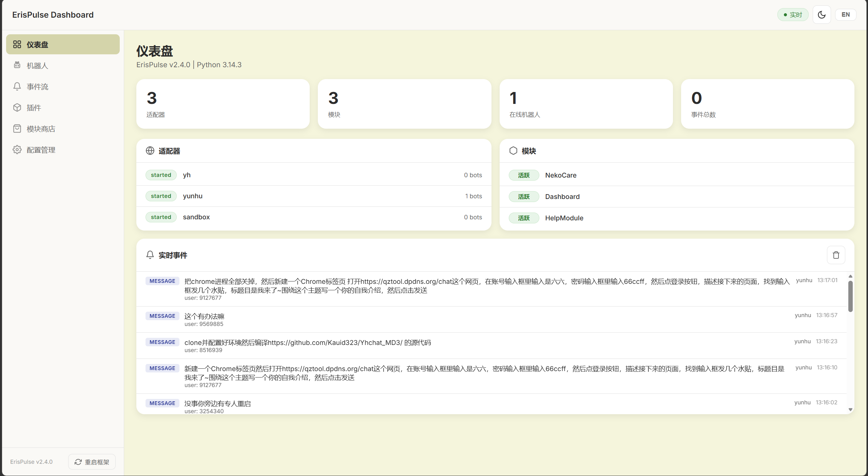Click the robot icon in sidebar
Viewport: 868px width, 476px height.
pos(17,65)
